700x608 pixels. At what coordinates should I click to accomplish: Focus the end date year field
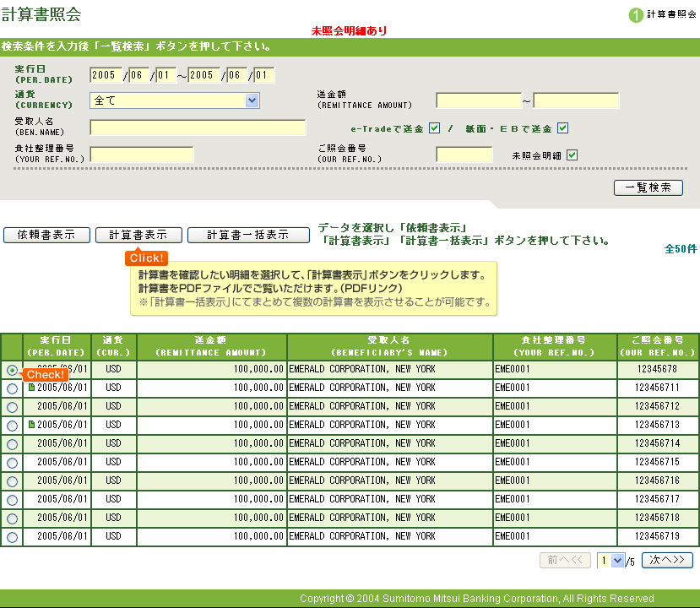[x=204, y=75]
